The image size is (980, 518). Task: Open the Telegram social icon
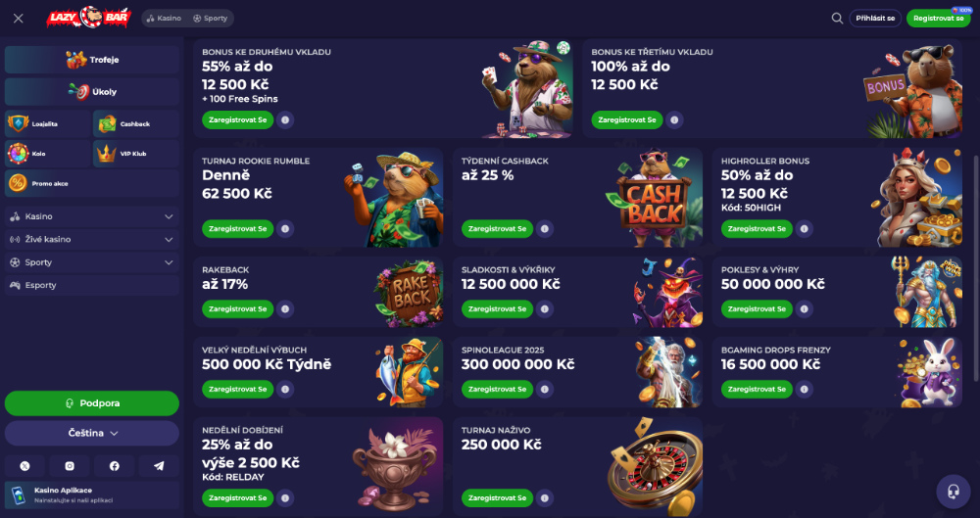pos(159,466)
